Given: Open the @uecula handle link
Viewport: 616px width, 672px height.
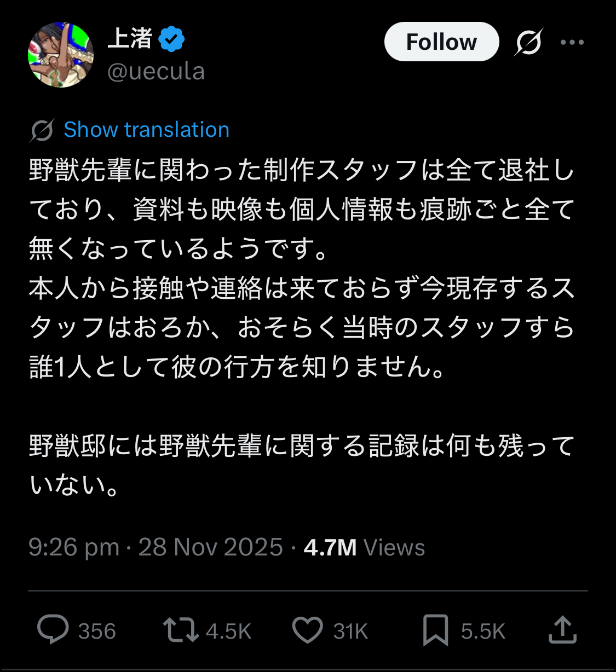Looking at the screenshot, I should 156,72.
